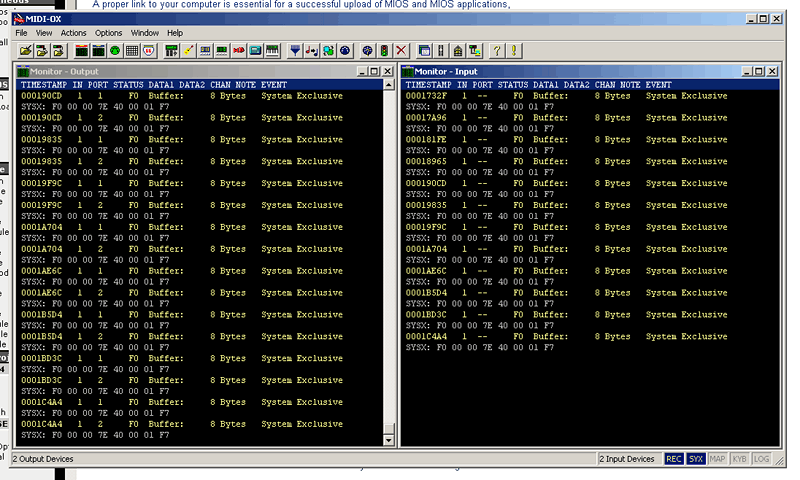800x480 pixels.
Task: Select Input row with timestamp 000181FE
Action: click(x=591, y=140)
